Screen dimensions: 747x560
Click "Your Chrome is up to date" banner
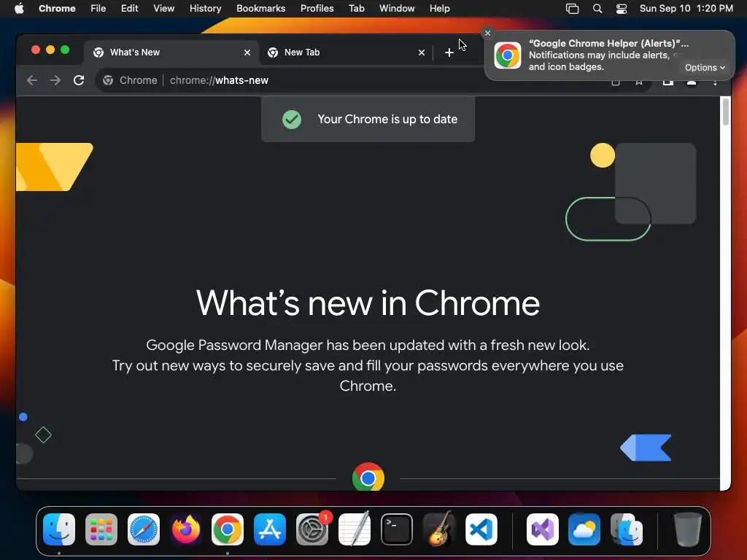point(368,119)
